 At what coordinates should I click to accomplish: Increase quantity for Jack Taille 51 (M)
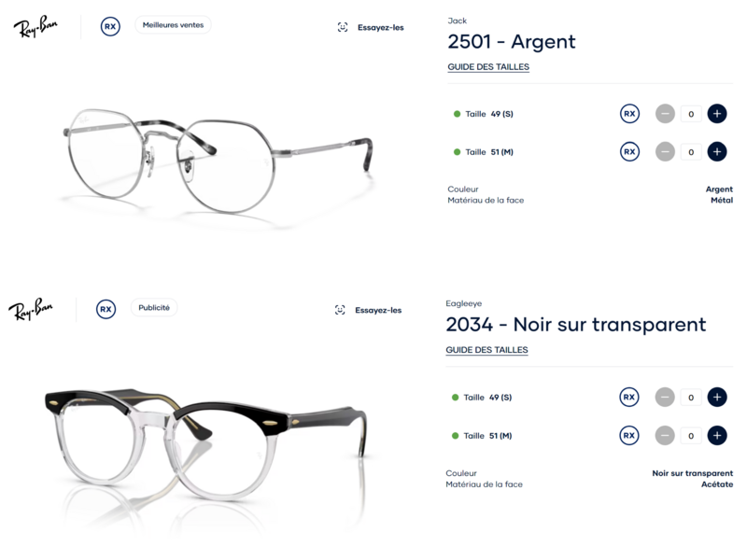[x=717, y=152]
